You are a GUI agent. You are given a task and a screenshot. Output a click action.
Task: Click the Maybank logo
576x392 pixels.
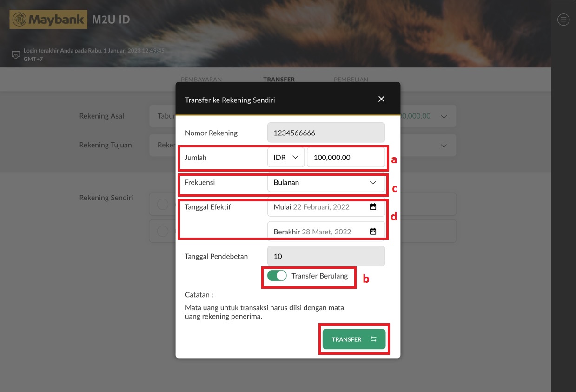coord(48,20)
